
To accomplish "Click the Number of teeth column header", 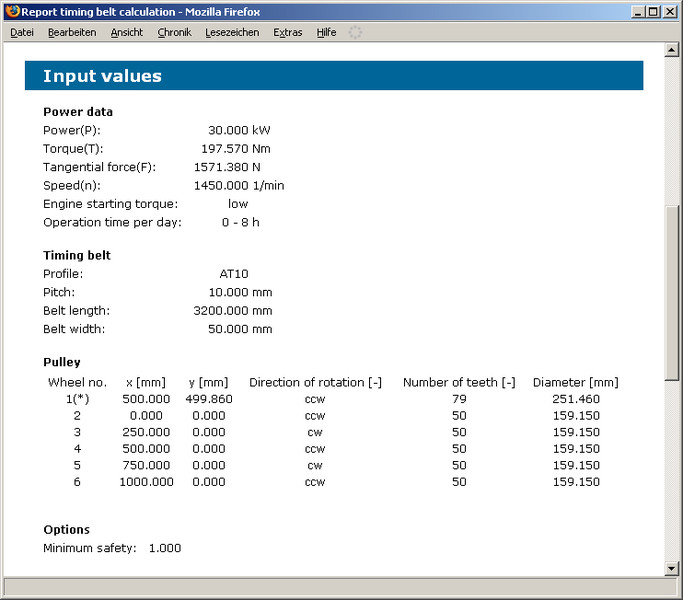I will [x=459, y=382].
